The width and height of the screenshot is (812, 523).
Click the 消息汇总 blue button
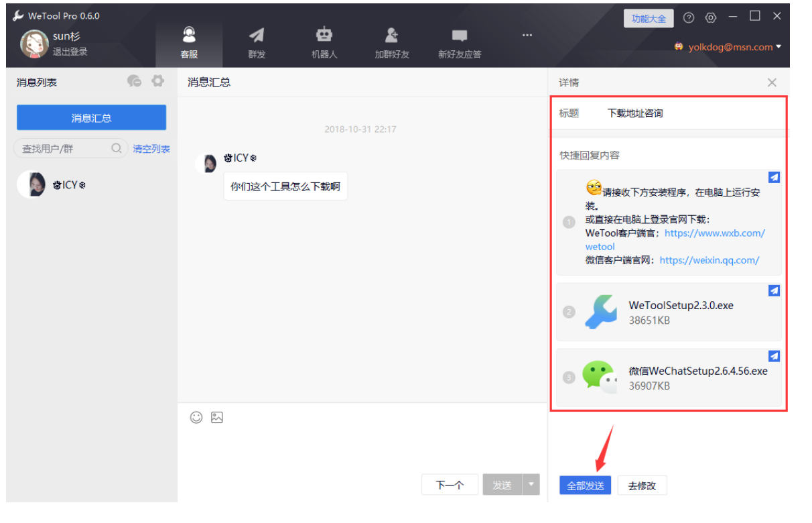(91, 117)
